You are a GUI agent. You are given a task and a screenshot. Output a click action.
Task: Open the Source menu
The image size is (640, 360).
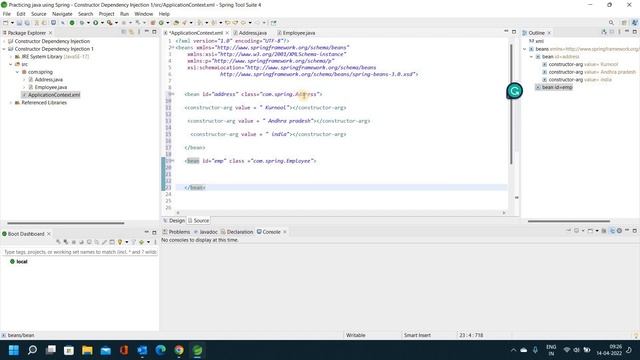[x=39, y=14]
